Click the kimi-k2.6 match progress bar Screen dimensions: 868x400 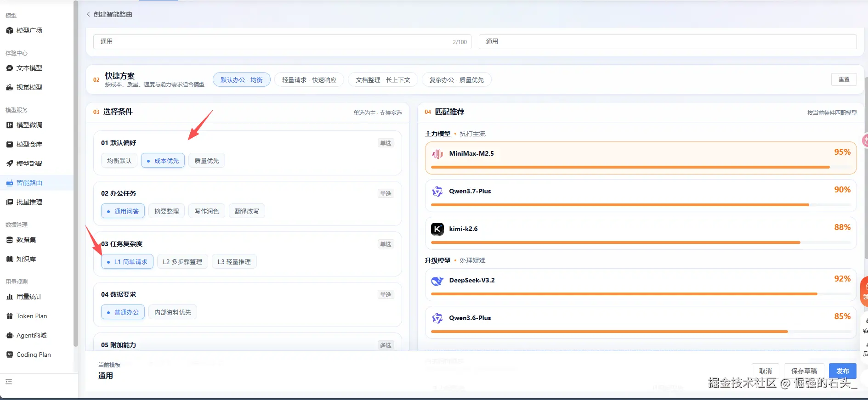pyautogui.click(x=641, y=242)
